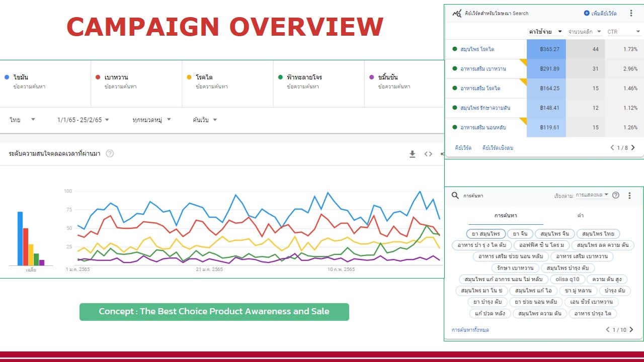This screenshot has height=362, width=644.
Task: Open help icon beside ระดับความสนใจตลอดเวลาที่ผ่านมา
Action: (x=110, y=153)
